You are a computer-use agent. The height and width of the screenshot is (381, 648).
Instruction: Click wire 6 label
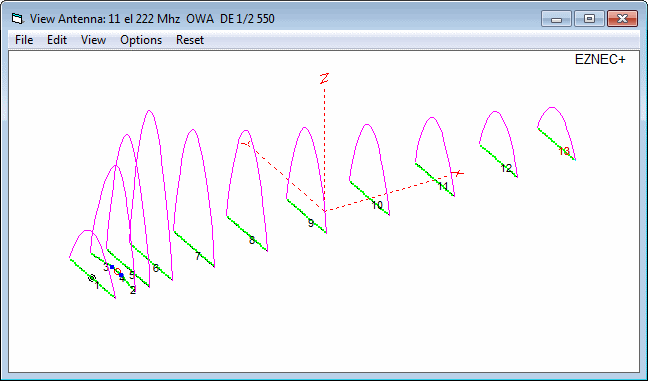[156, 268]
